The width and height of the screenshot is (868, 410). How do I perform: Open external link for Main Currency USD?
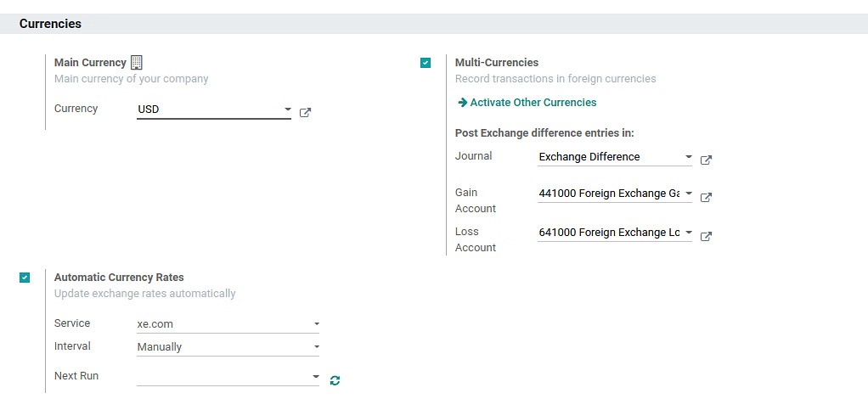[305, 112]
